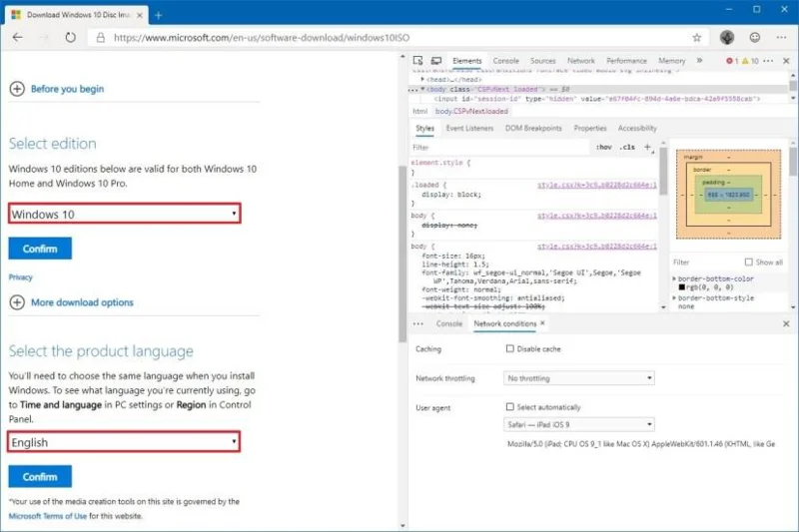Click the computed styles Filter field

[705, 263]
